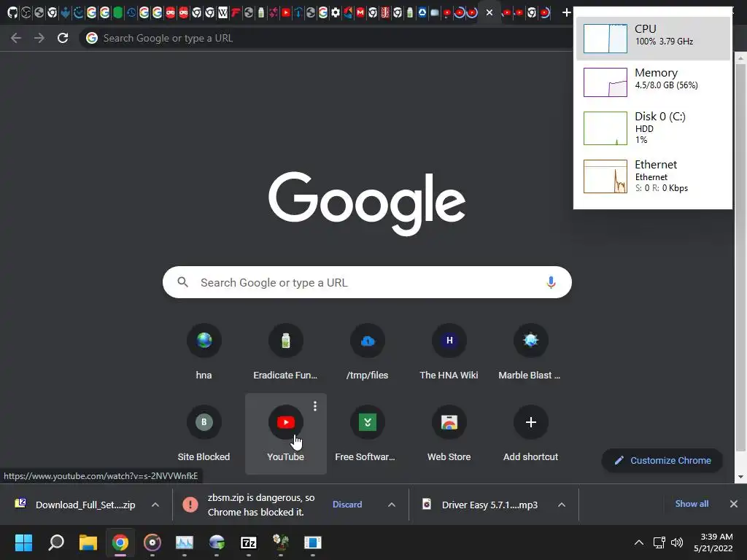Screen dimensions: 747x560
Task: Select CPU in the Task Manager summary
Action: click(x=653, y=38)
